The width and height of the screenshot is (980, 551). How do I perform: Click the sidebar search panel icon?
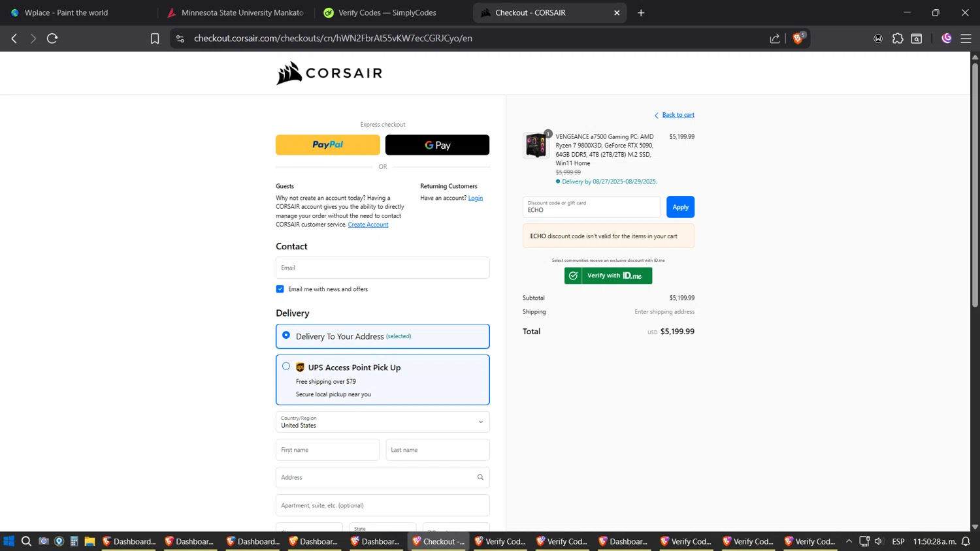tap(917, 39)
